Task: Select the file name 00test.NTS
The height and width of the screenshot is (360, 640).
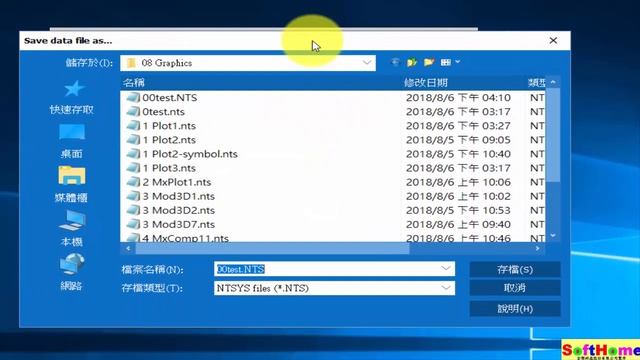Action: [x=170, y=98]
